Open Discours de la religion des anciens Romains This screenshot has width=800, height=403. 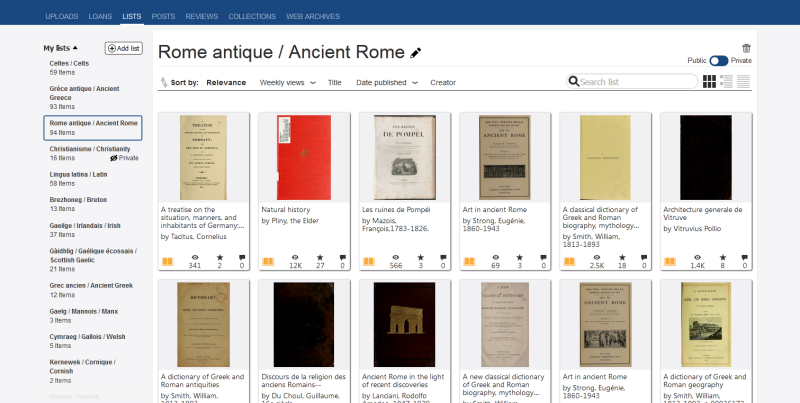(x=304, y=381)
